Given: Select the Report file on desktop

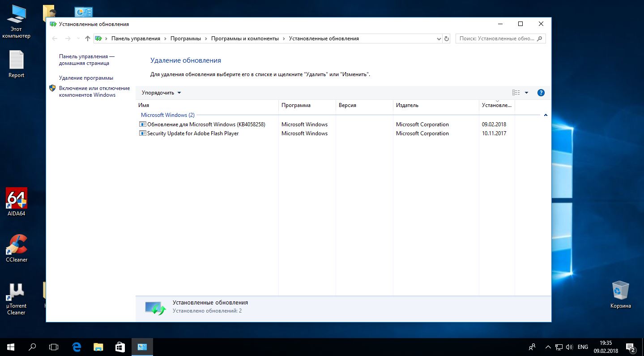Looking at the screenshot, I should 16,64.
